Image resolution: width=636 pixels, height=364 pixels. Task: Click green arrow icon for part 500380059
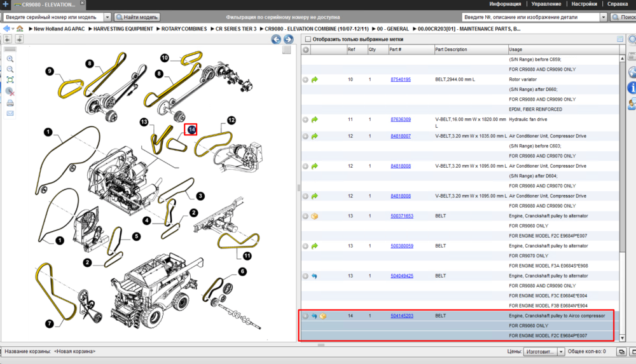pyautogui.click(x=314, y=246)
